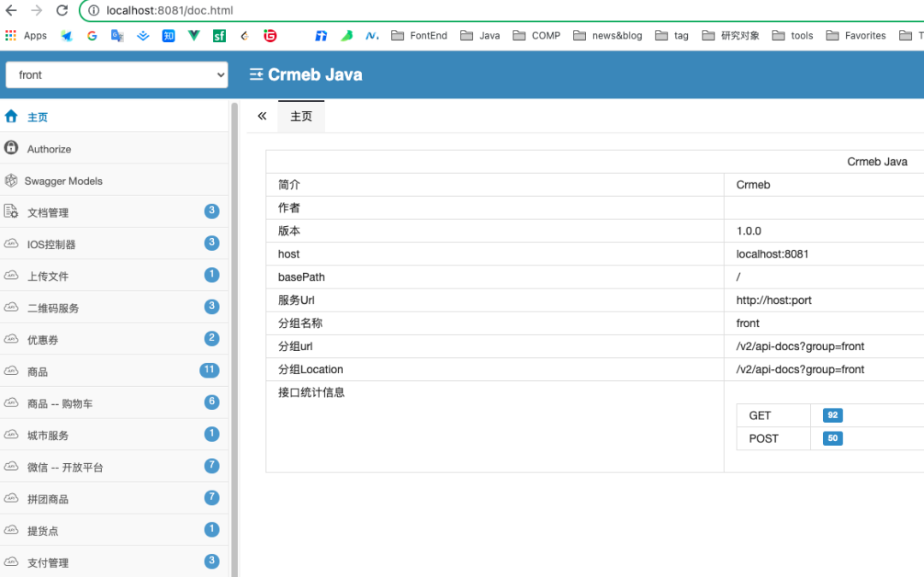Click the home icon beside 主页
This screenshot has height=577, width=924.
tap(11, 116)
